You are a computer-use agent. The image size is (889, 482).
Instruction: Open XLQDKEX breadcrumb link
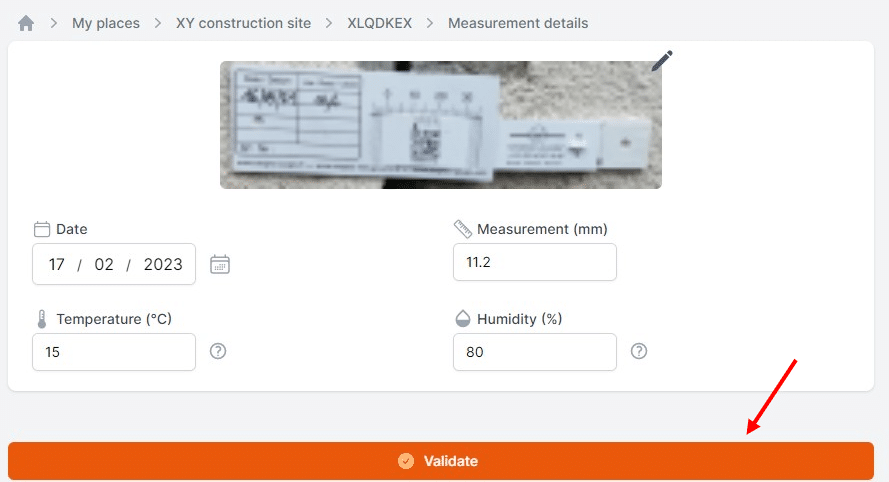point(379,23)
